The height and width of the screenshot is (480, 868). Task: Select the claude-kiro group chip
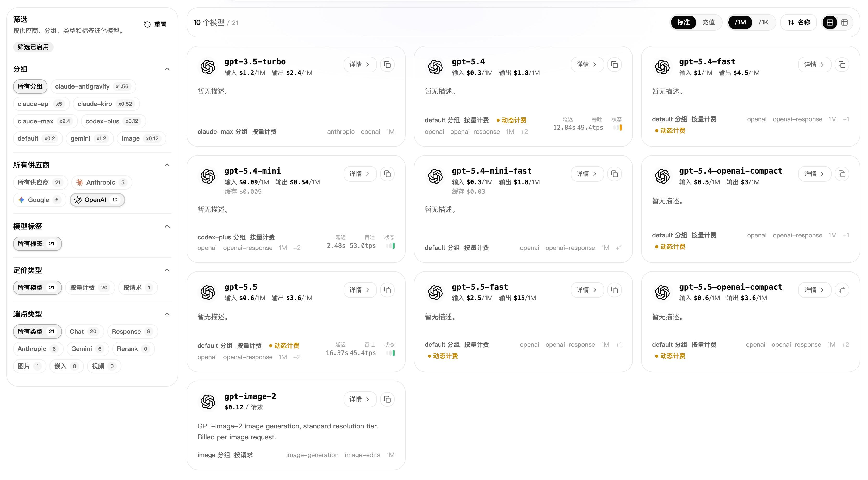point(106,104)
